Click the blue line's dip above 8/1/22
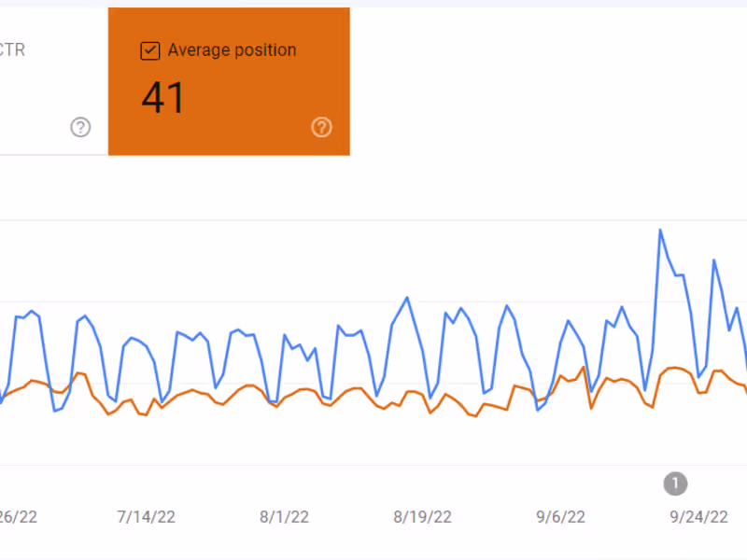747x560 pixels. tap(271, 401)
